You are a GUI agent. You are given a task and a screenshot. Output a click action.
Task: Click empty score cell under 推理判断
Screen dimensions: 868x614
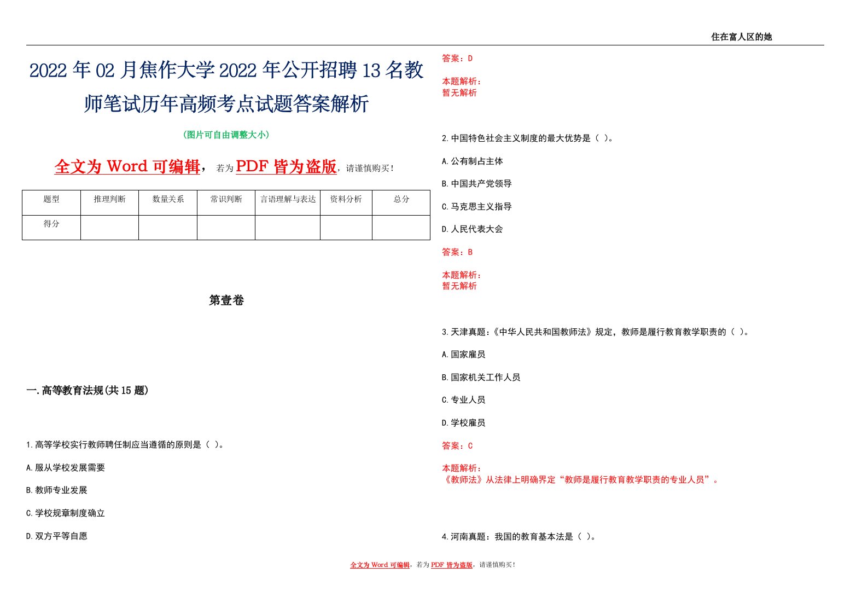coord(109,228)
